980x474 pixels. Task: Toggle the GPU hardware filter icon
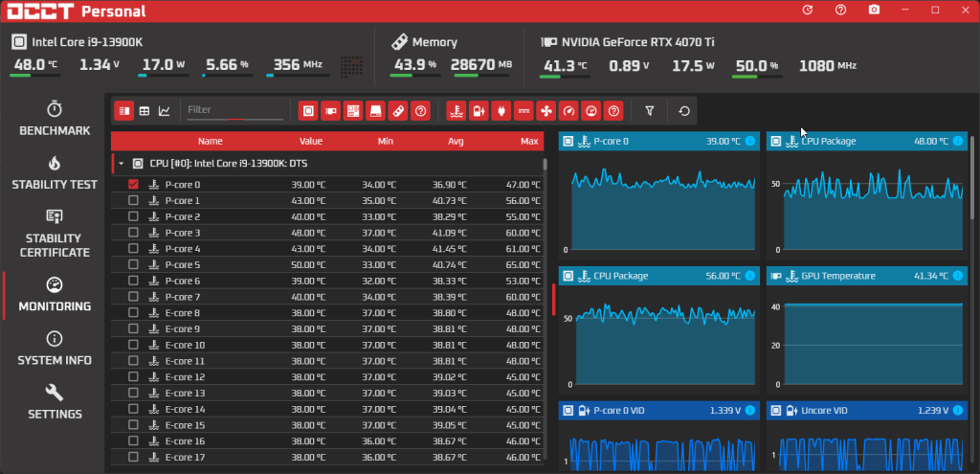(x=330, y=111)
